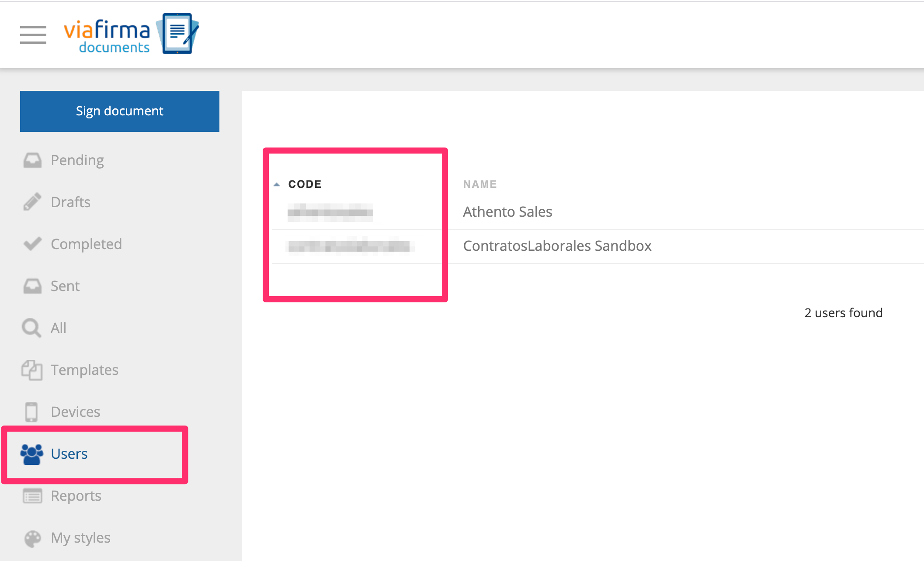Navigate to My styles section
This screenshot has width=924, height=561.
point(80,537)
